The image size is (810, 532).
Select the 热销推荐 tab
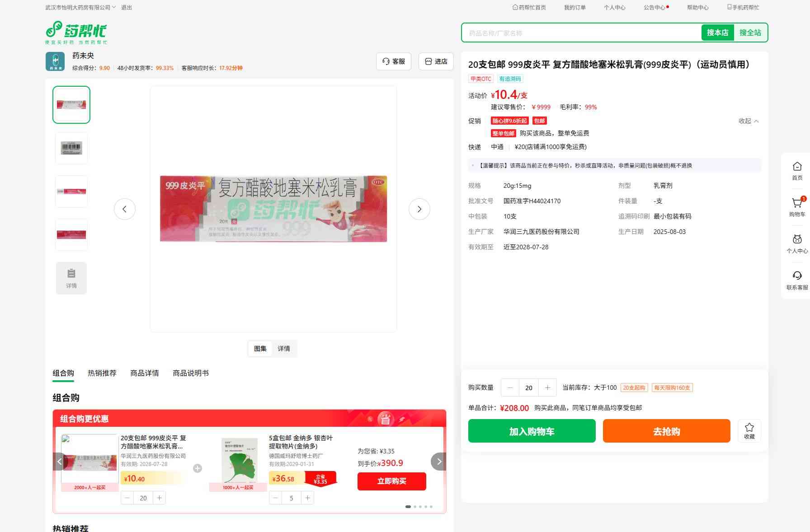[102, 373]
